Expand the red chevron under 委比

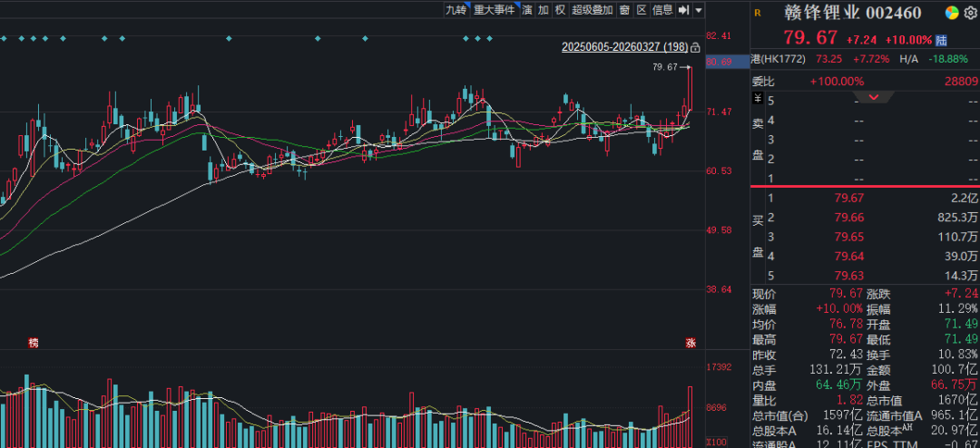coord(875,97)
